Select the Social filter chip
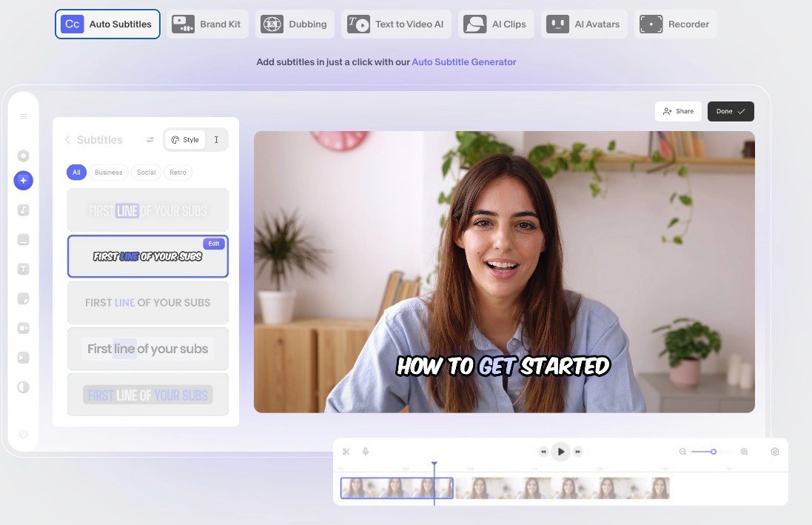The height and width of the screenshot is (525, 812). [x=146, y=172]
